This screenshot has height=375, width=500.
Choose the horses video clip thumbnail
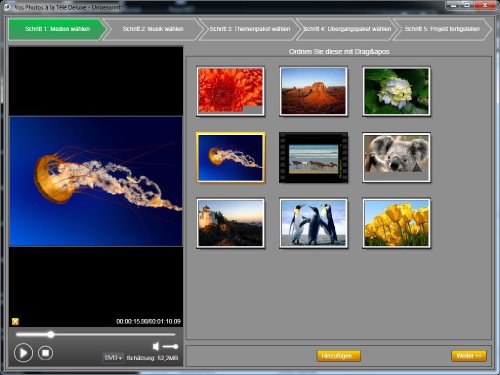pyautogui.click(x=313, y=157)
